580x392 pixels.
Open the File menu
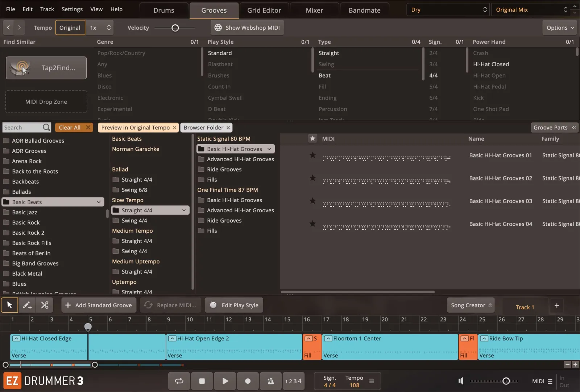pos(11,9)
